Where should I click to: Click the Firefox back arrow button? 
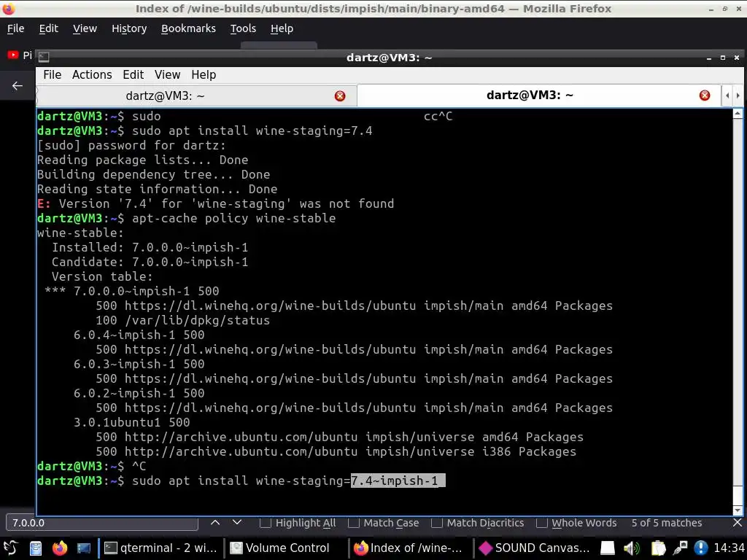pos(18,86)
